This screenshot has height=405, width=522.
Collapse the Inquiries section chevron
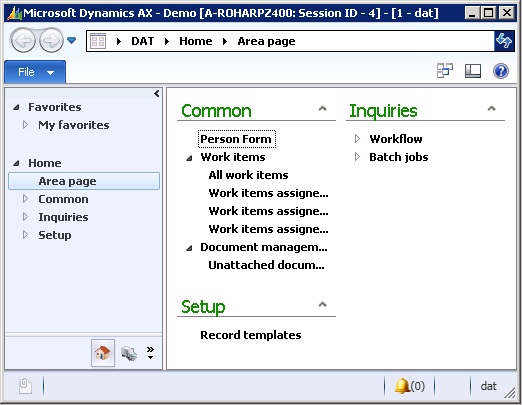(x=491, y=108)
